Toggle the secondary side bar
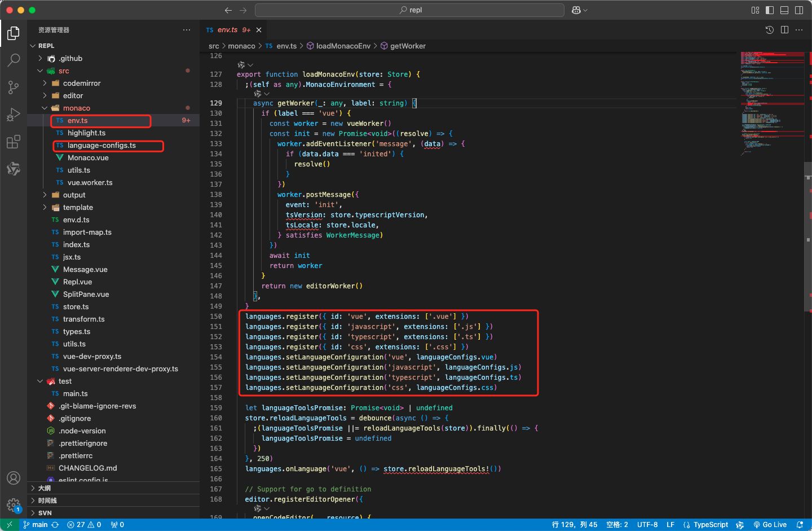The image size is (812, 531). pos(799,10)
